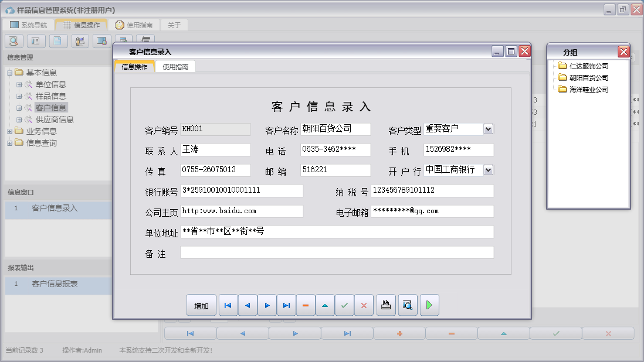Go to last record in the customer dialog
The image size is (644, 362).
(286, 305)
